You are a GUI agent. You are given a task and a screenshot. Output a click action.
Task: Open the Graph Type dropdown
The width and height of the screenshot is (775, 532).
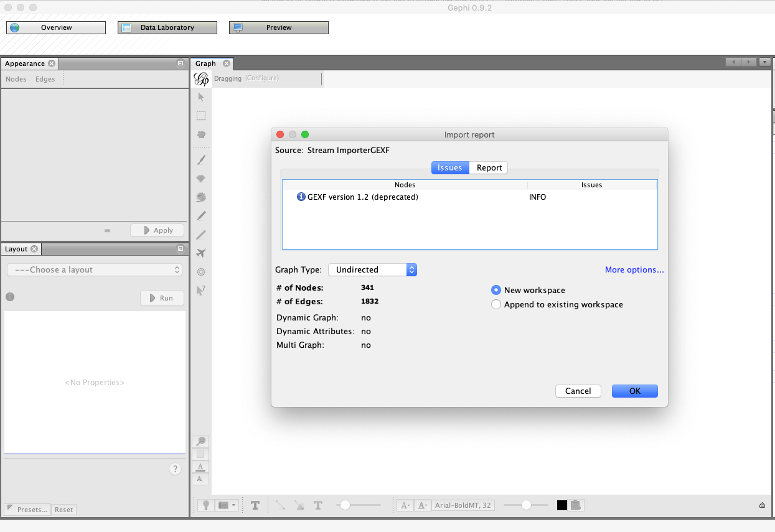coord(372,269)
